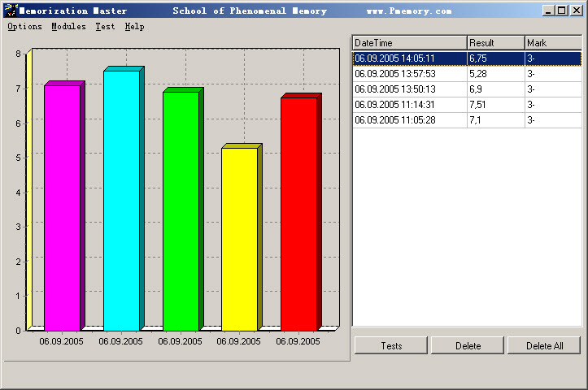Minimize the Memorization Master window
This screenshot has width=588, height=390.
[549, 11]
